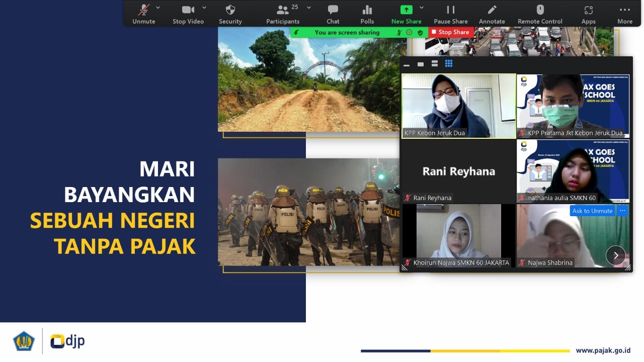Unmute the microphone

pos(144,14)
